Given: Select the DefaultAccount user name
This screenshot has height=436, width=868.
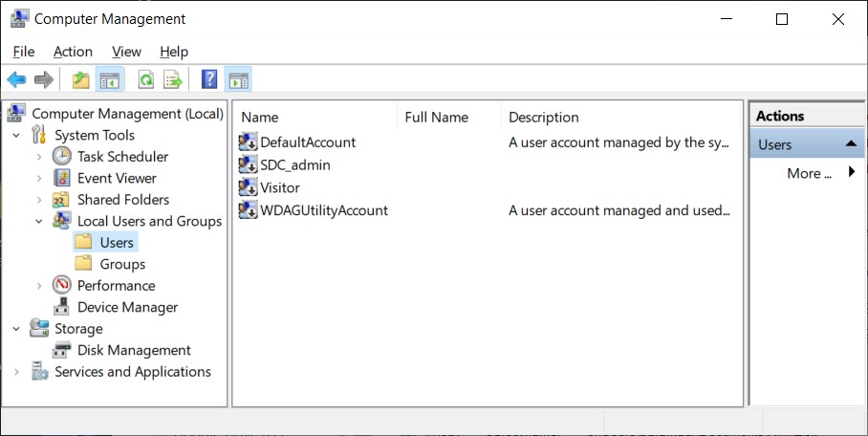Looking at the screenshot, I should [x=308, y=142].
